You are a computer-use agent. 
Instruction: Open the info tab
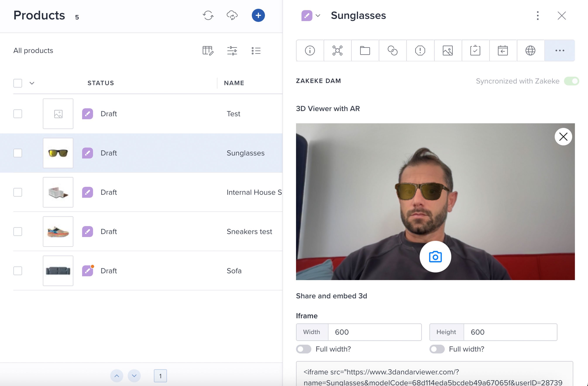[x=310, y=51]
